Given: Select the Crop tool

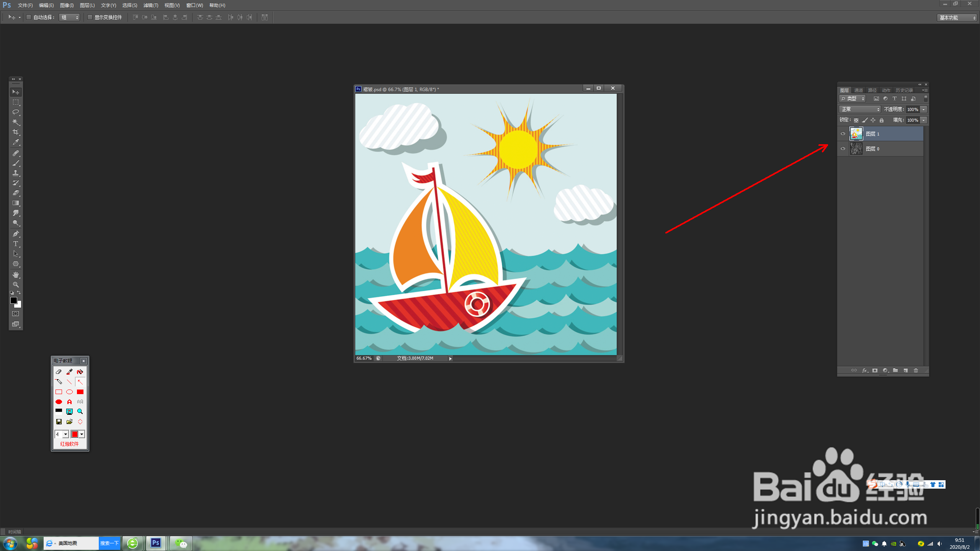Looking at the screenshot, I should pyautogui.click(x=16, y=132).
